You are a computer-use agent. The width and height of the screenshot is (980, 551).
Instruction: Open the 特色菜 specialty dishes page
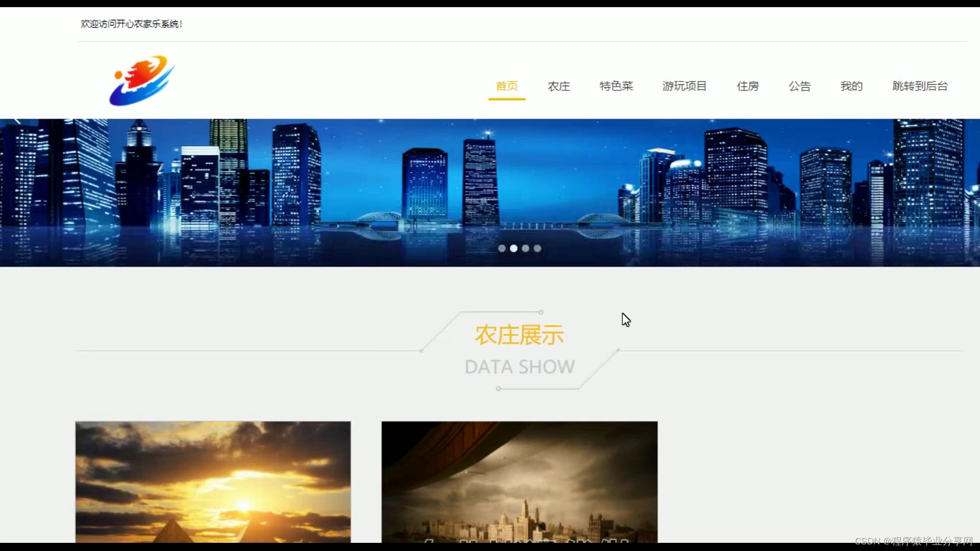(616, 86)
